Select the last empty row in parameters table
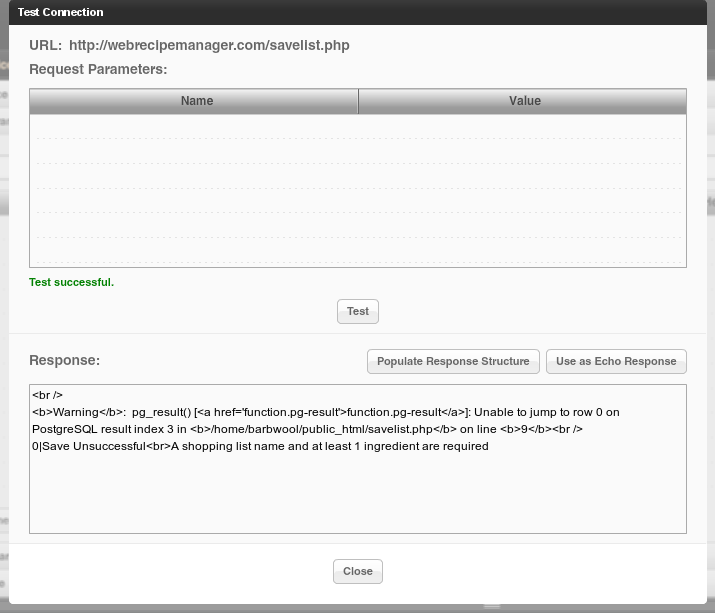 [x=358, y=250]
